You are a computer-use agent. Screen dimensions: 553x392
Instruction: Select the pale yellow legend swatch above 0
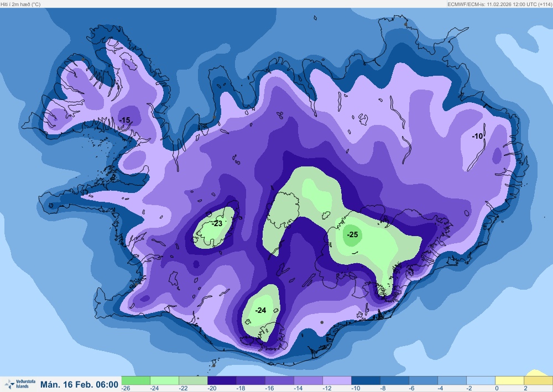pos(510,380)
